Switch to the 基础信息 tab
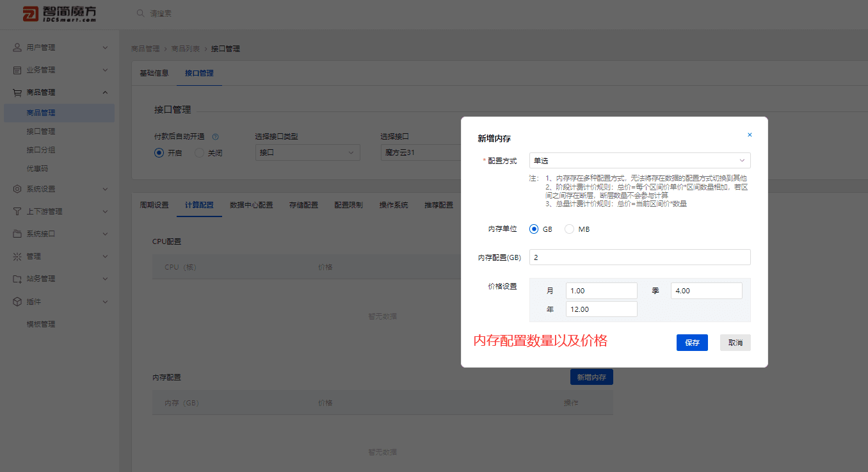 click(154, 73)
